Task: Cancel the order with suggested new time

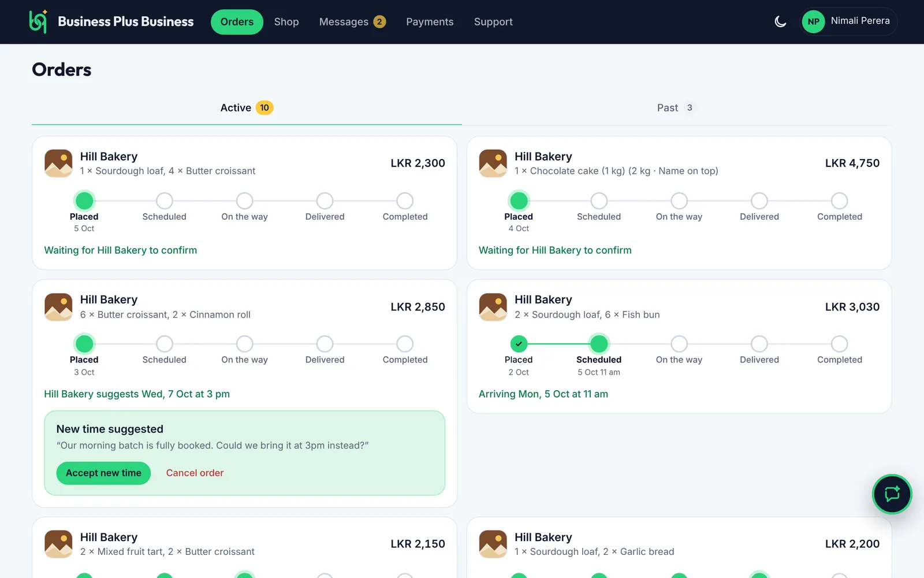Action: point(195,473)
